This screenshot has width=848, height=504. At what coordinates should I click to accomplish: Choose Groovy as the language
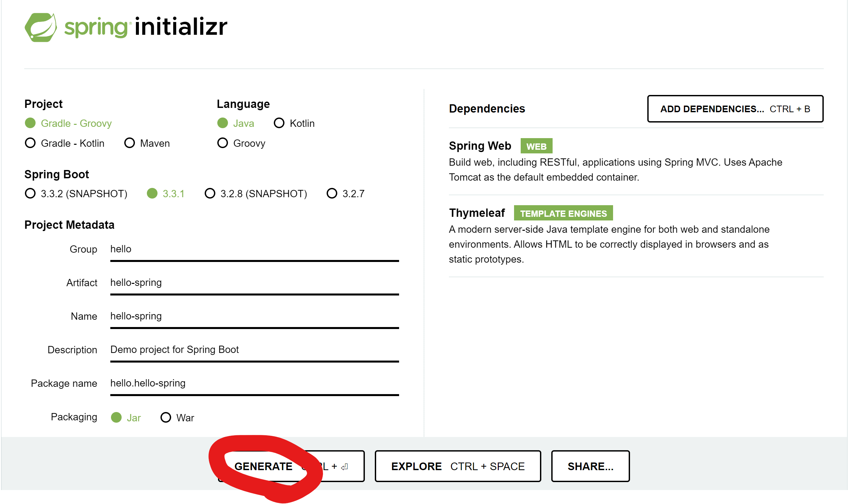(241, 143)
